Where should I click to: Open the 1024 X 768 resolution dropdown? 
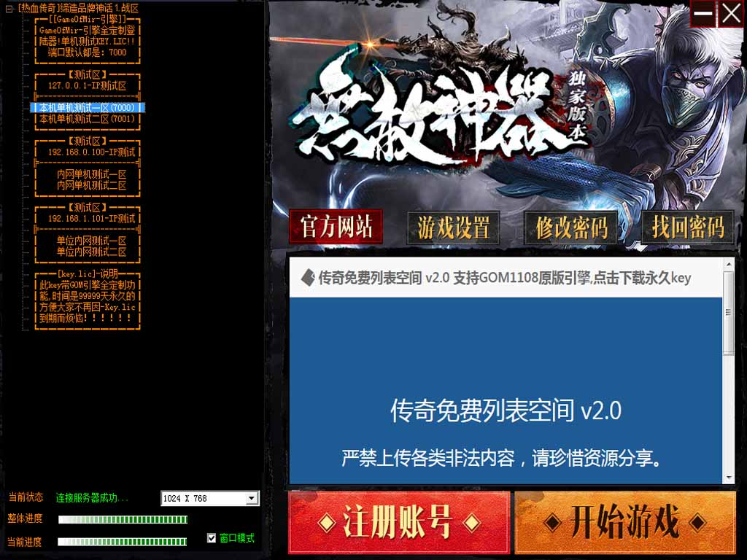click(252, 498)
